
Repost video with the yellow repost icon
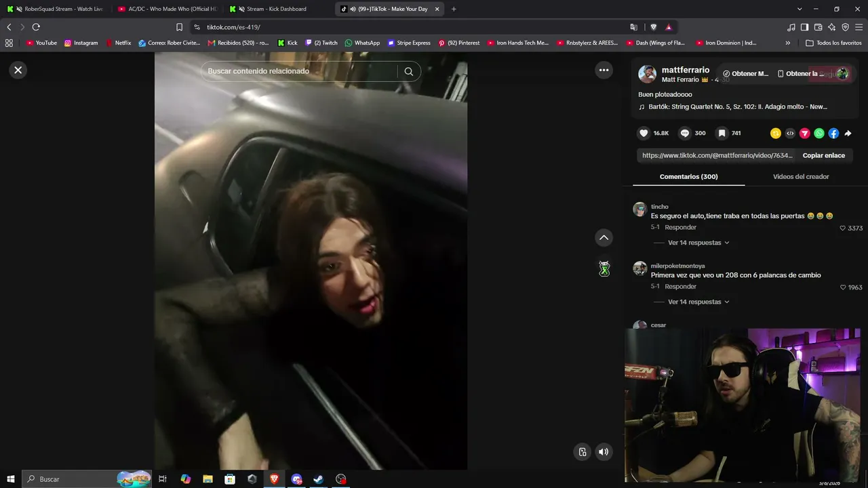point(776,134)
